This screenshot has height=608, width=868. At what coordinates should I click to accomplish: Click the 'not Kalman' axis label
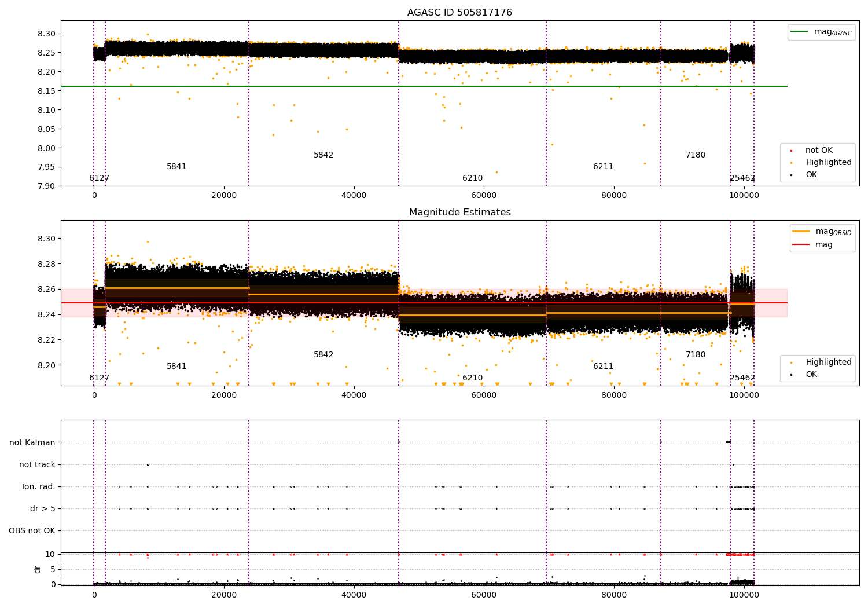pyautogui.click(x=32, y=443)
